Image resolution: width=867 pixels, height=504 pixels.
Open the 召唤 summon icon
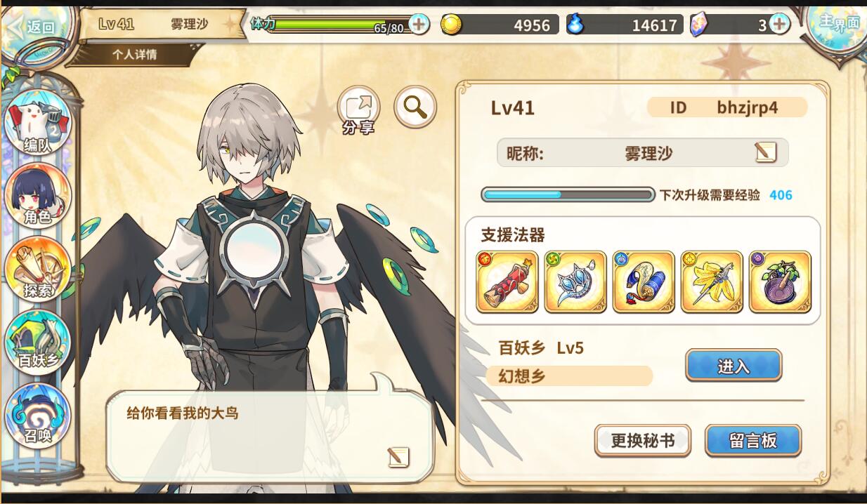[x=38, y=416]
